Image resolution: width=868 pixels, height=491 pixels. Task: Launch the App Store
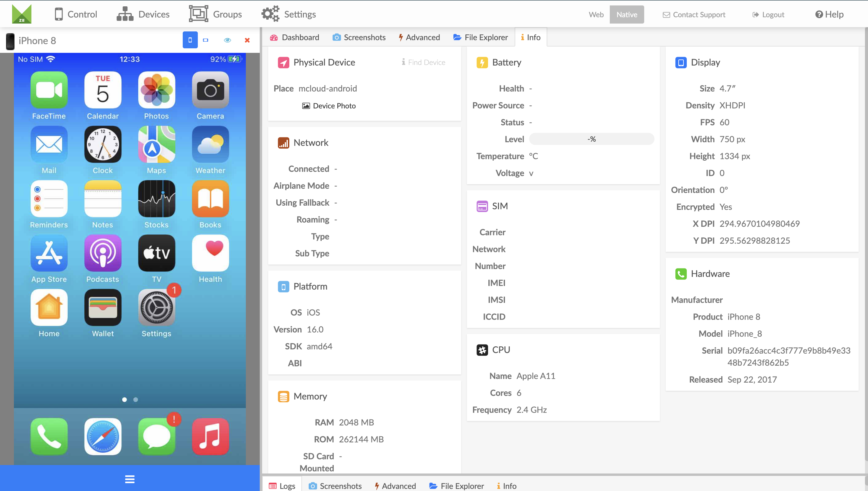pyautogui.click(x=49, y=253)
